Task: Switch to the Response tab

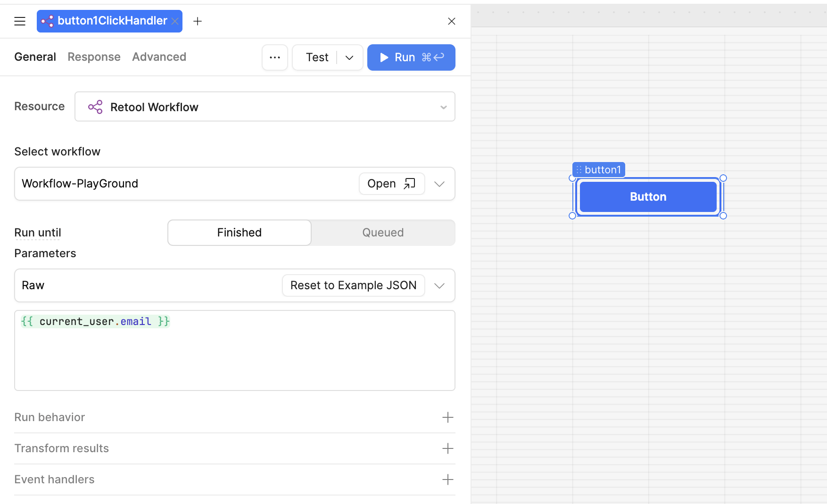Action: pyautogui.click(x=94, y=57)
